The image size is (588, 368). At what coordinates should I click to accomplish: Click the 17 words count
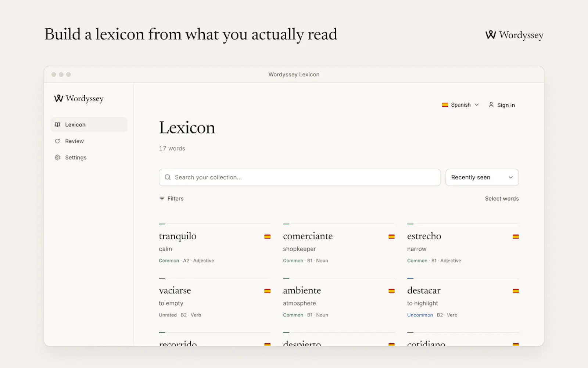[x=172, y=148]
